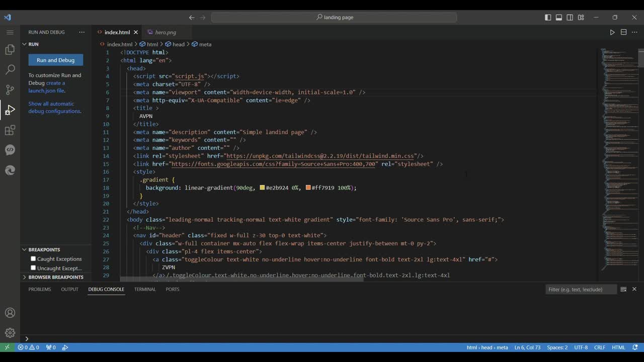Open the TERMINAL panel tab

tap(145, 289)
